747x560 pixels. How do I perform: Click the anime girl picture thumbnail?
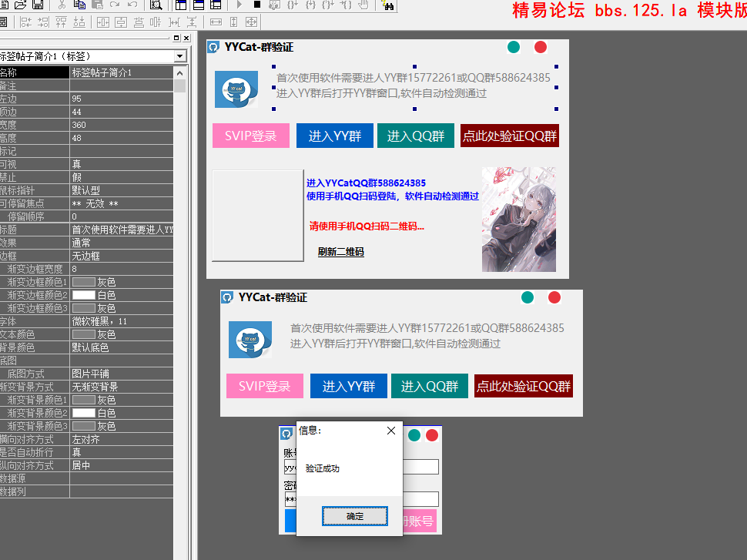518,220
